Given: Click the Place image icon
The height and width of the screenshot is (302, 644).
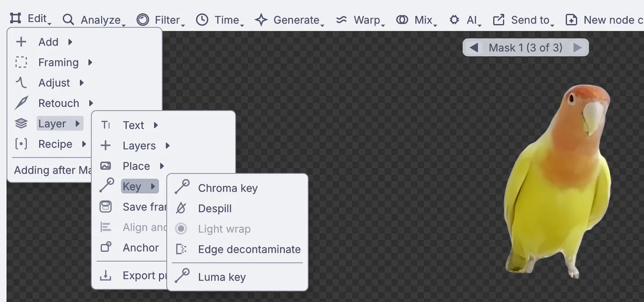Looking at the screenshot, I should coord(106,166).
